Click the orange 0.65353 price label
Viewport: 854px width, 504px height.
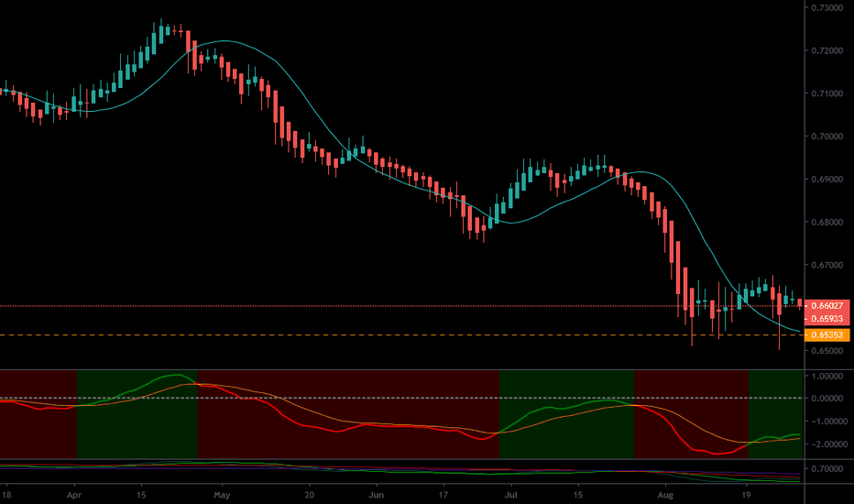coord(827,334)
